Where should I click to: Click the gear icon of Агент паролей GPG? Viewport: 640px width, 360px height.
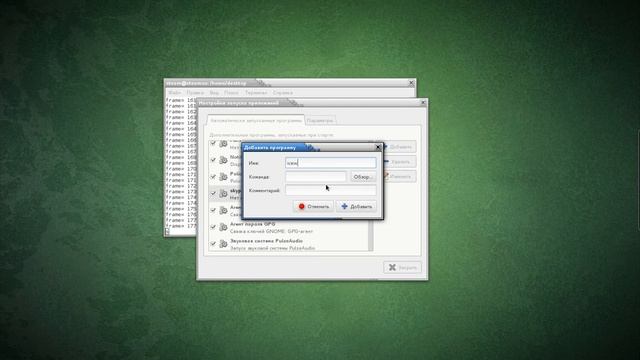(x=223, y=227)
